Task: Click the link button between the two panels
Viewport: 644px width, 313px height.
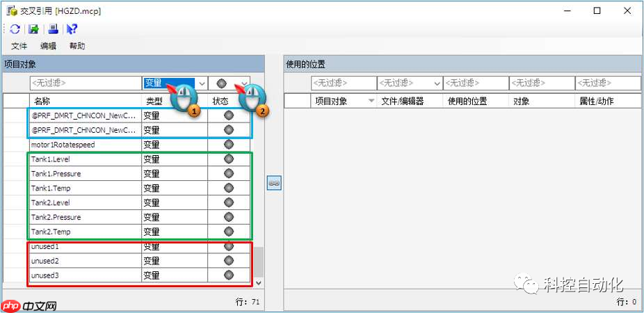Action: tap(274, 183)
